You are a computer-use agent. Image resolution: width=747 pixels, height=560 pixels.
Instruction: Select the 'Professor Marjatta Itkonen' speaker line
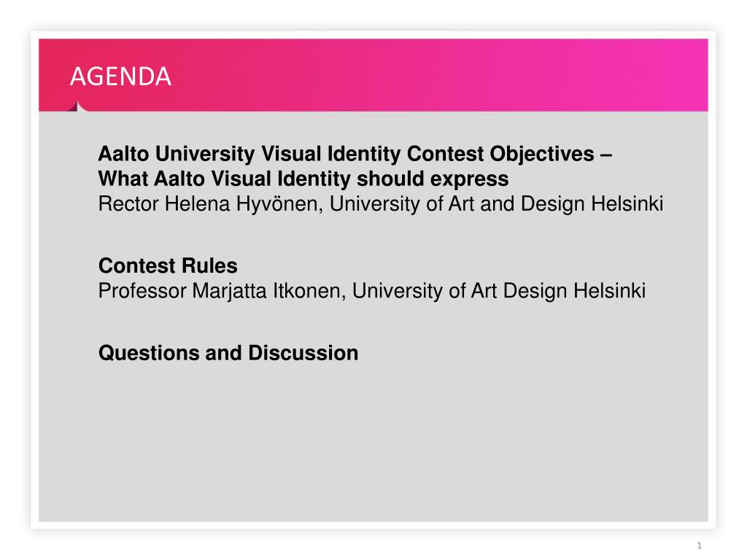coord(371,291)
